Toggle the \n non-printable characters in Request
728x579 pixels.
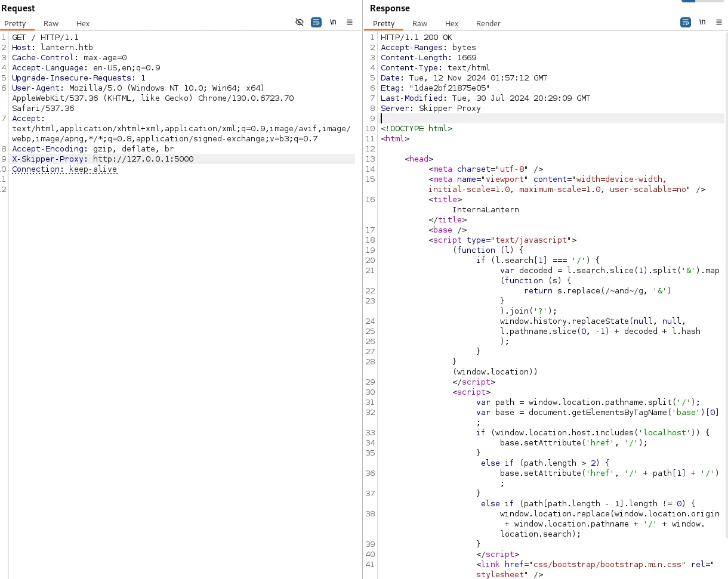[333, 22]
